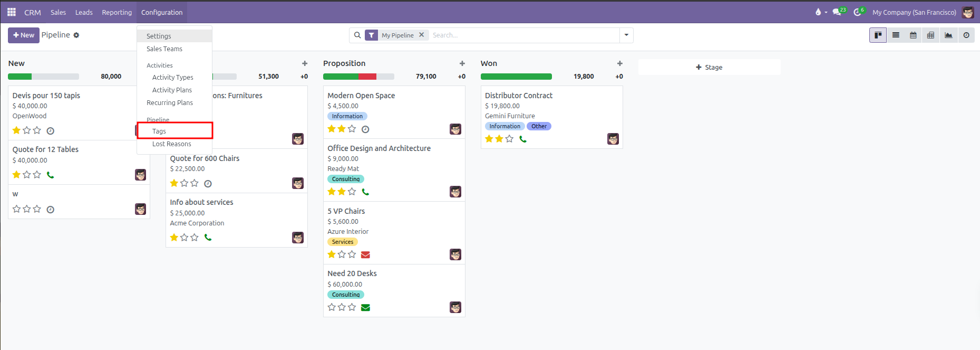
Task: Open the debug droplet dropdown
Action: coord(821,12)
